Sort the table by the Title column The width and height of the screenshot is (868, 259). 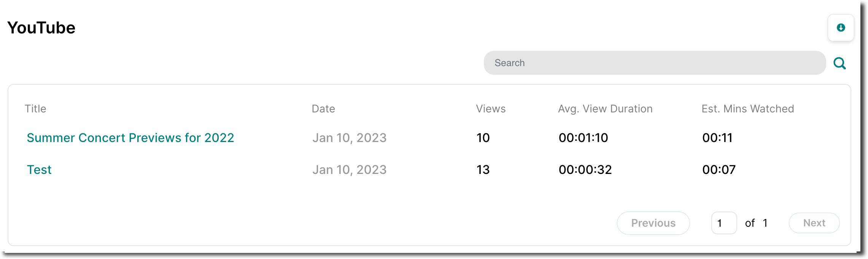36,109
